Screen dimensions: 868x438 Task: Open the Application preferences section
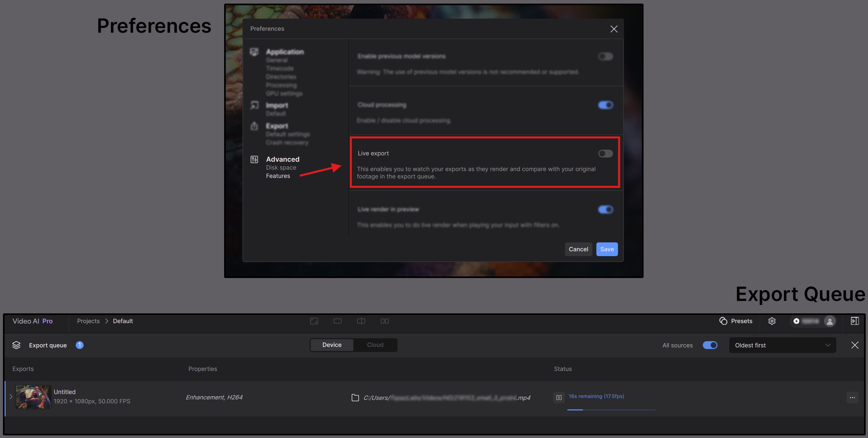pos(284,52)
